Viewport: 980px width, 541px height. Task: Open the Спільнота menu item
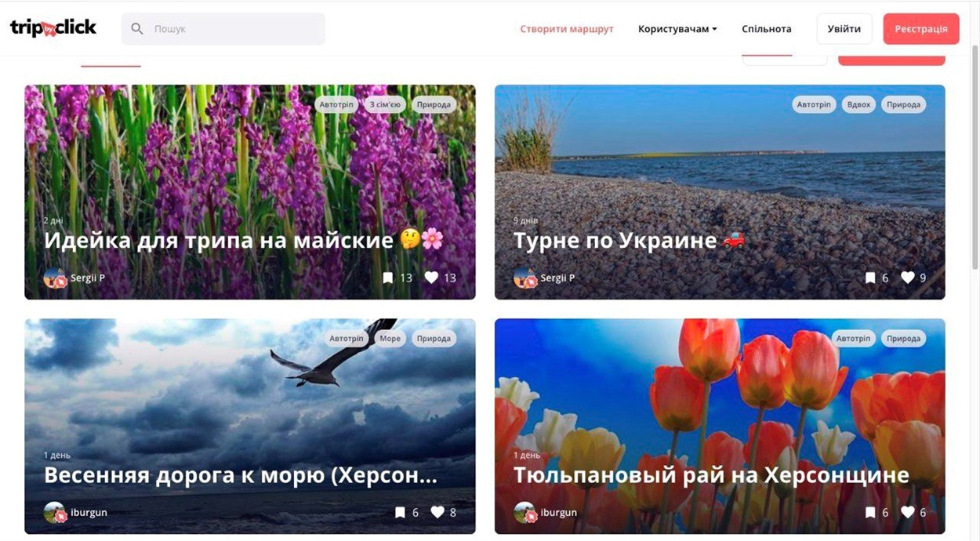click(767, 29)
